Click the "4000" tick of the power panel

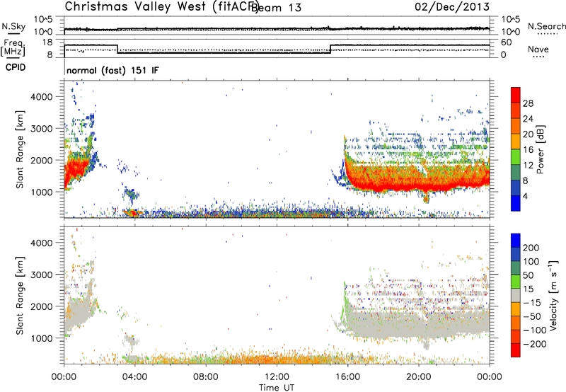[41, 97]
